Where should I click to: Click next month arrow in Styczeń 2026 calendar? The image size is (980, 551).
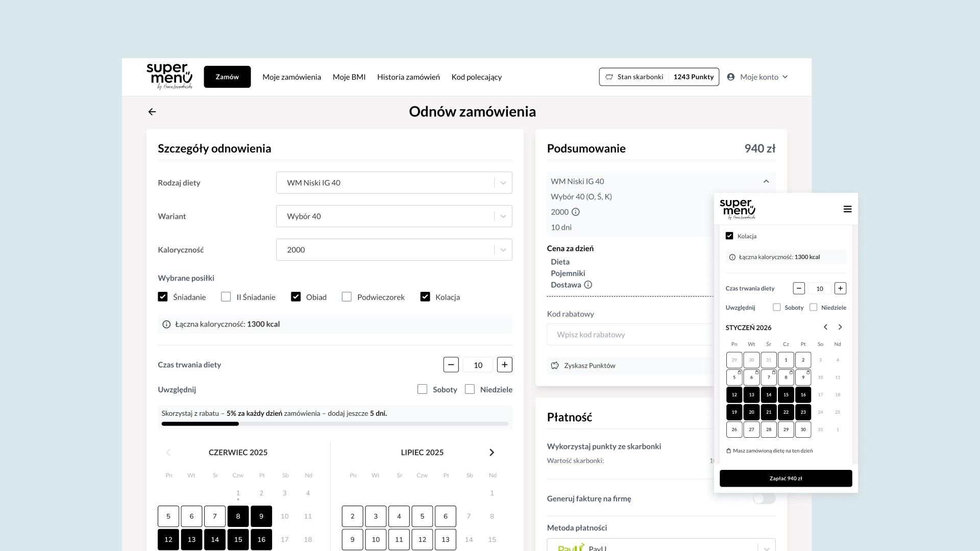point(840,327)
